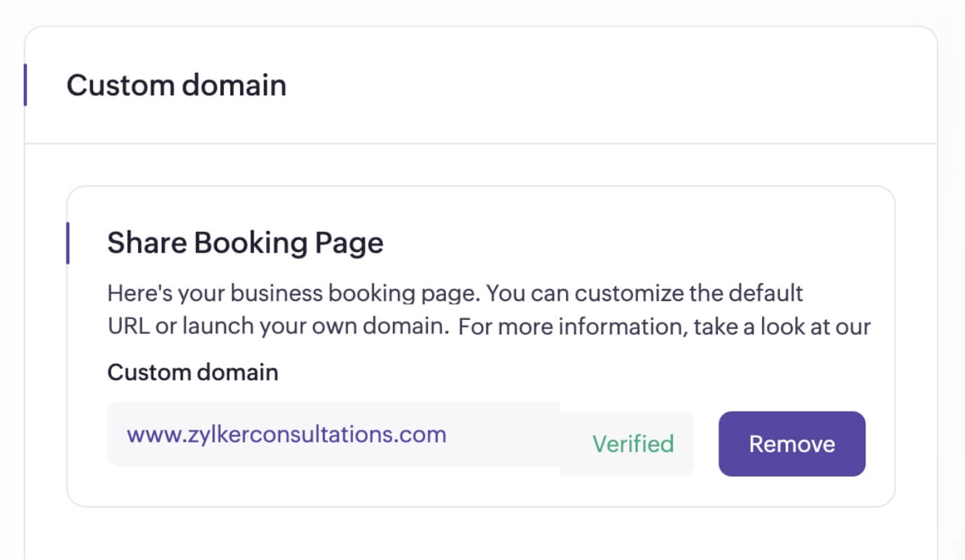Click the "URL or launch your own domain" text
Viewport: 965px width, 560px height.
(278, 327)
